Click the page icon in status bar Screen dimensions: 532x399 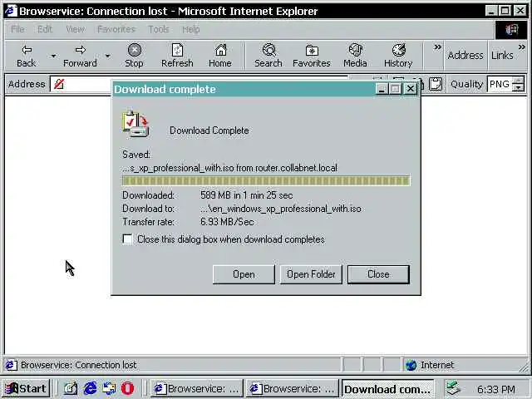pyautogui.click(x=11, y=365)
